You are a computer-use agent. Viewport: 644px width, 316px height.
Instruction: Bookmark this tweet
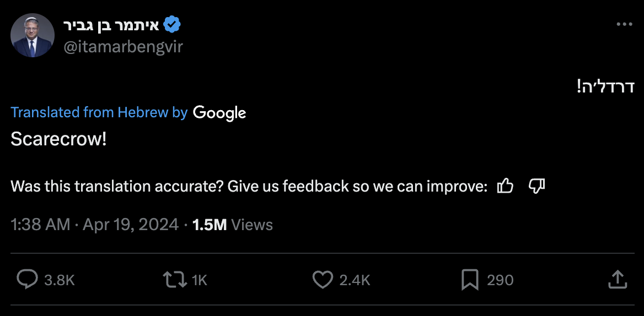(x=469, y=280)
